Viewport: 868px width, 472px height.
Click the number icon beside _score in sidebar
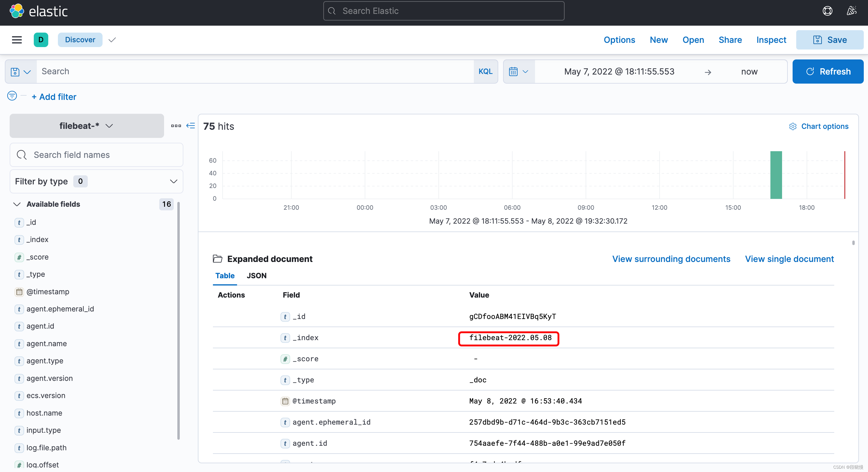19,257
